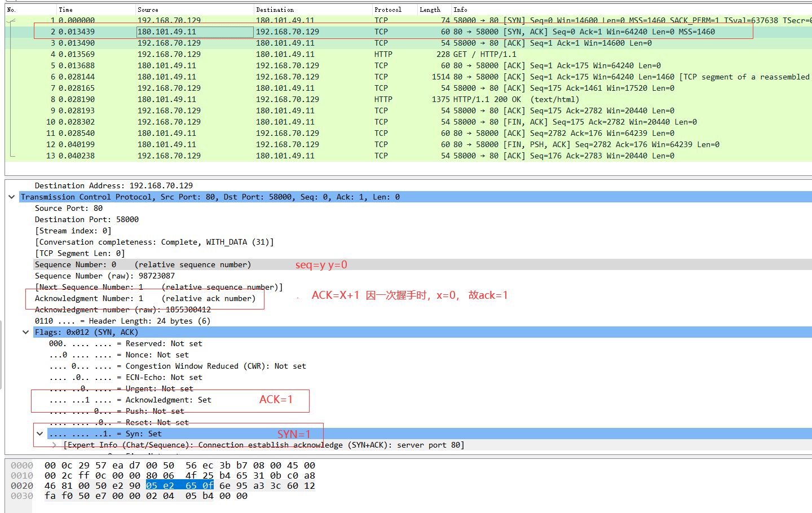
Task: Select packet 8 HTTP/1.1 200 OK
Action: [x=282, y=99]
